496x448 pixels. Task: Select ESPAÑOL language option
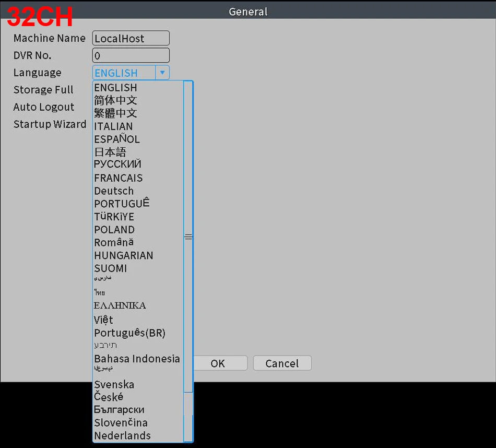pyautogui.click(x=117, y=139)
